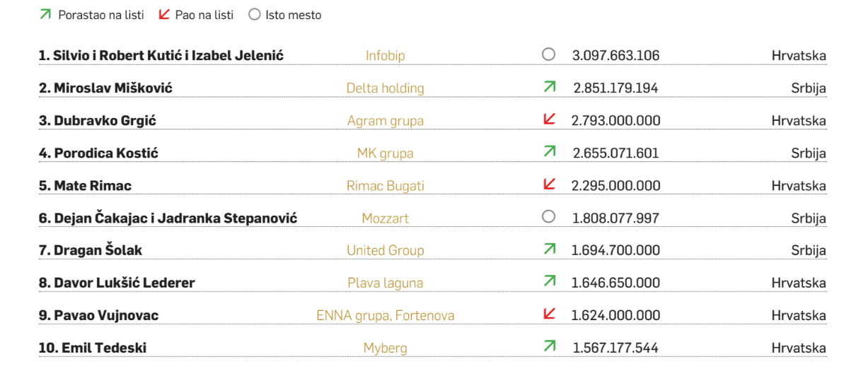Click the red down arrow beside Dubravko Grgić
The image size is (868, 371).
pos(549,119)
